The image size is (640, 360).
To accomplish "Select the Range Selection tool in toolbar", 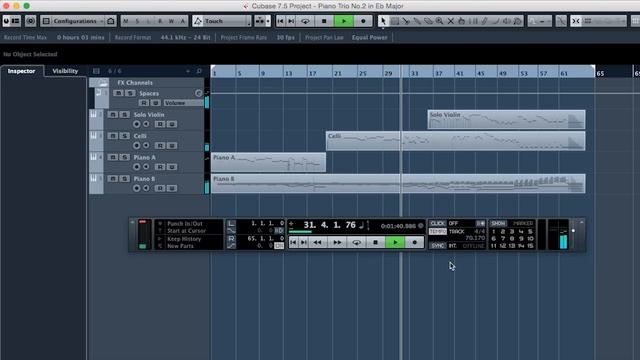I will 395,21.
